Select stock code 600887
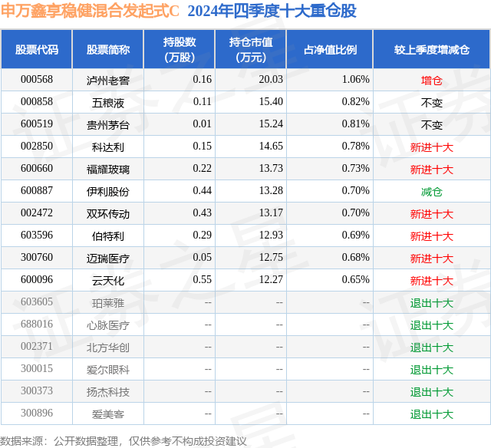Viewport: 491px width, 448px height. pos(37,191)
